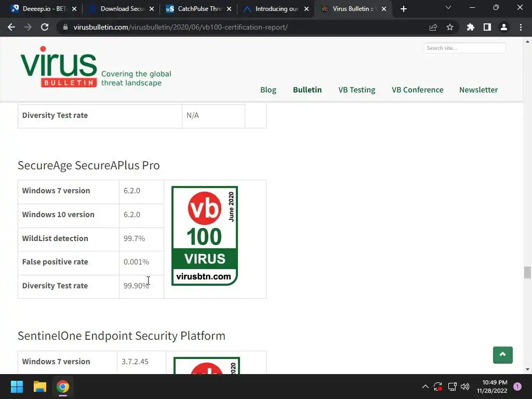The height and width of the screenshot is (399, 532).
Task: Open the Windows Start menu
Action: click(17, 387)
